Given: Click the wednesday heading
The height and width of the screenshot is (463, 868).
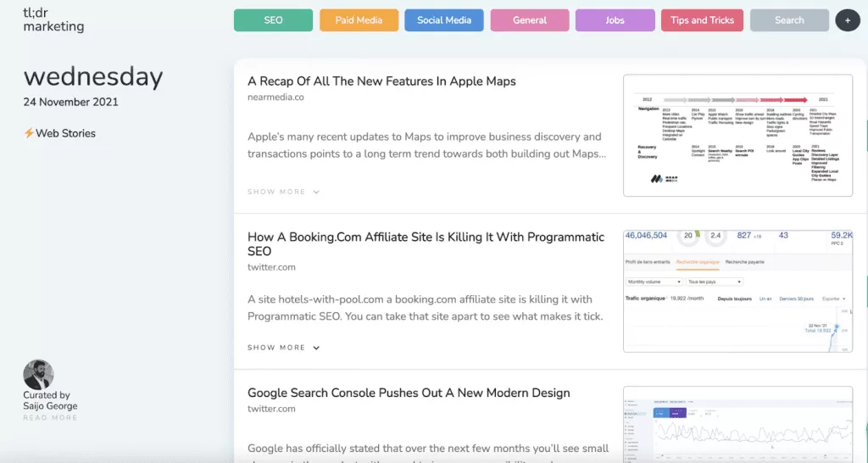Looking at the screenshot, I should pyautogui.click(x=93, y=76).
